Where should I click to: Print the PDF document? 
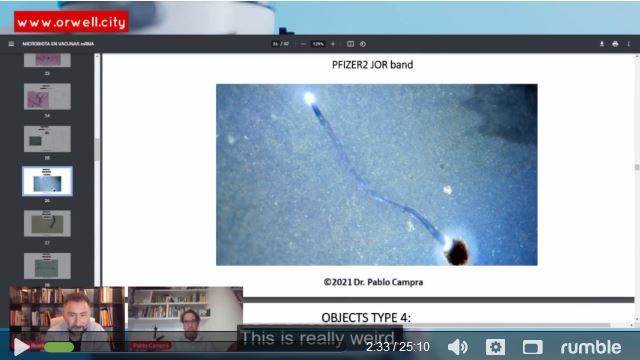[x=615, y=44]
